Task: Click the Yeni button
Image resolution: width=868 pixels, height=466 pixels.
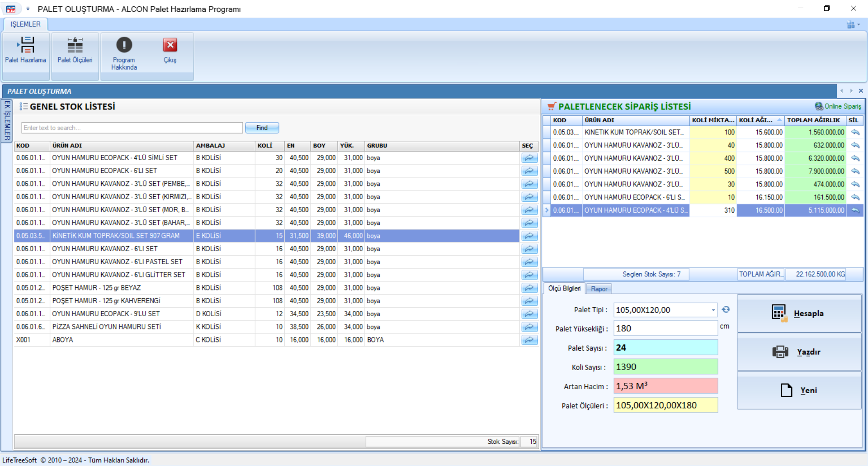Action: (x=799, y=390)
